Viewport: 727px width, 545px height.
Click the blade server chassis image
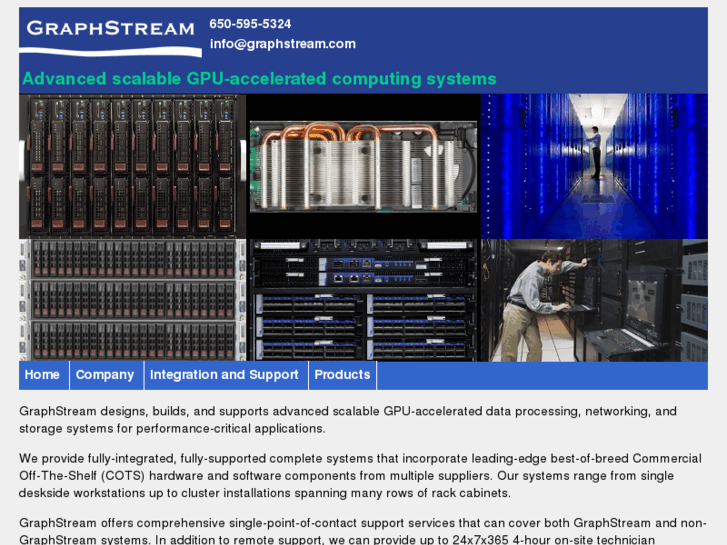[133, 167]
